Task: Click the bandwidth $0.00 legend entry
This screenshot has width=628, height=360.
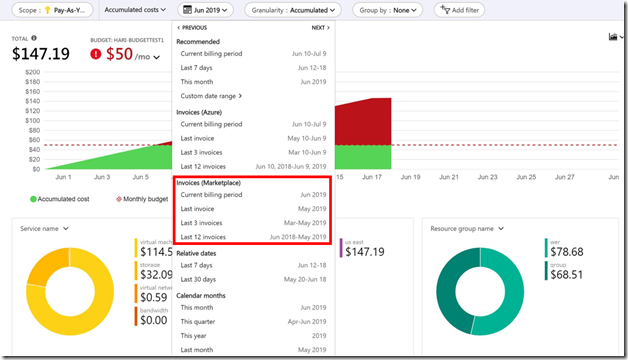Action: point(151,317)
